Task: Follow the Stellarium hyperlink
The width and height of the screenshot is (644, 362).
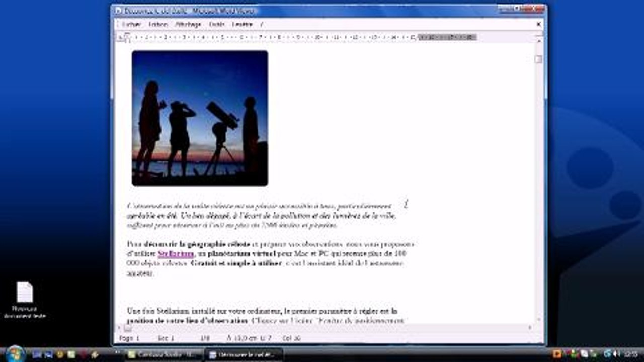Action: tap(176, 254)
